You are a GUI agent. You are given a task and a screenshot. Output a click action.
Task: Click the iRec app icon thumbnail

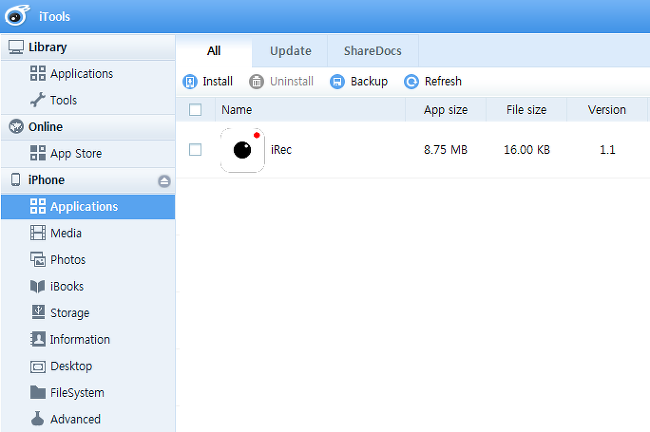[243, 150]
